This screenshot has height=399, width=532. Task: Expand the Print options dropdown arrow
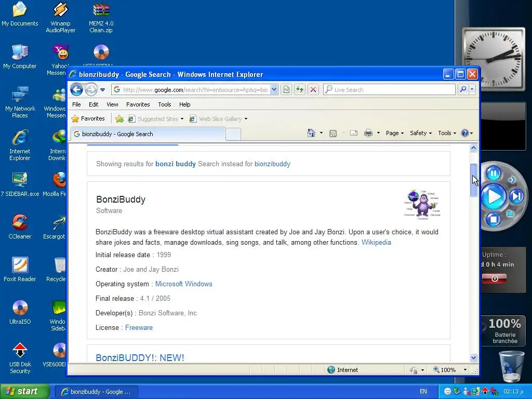tap(378, 133)
